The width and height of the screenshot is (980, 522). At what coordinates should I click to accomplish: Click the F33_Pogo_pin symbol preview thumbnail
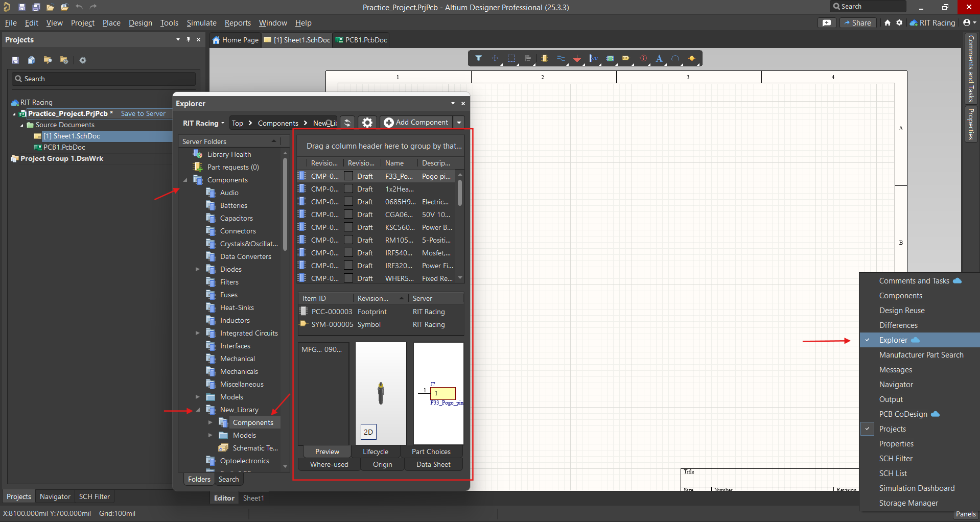tap(438, 393)
